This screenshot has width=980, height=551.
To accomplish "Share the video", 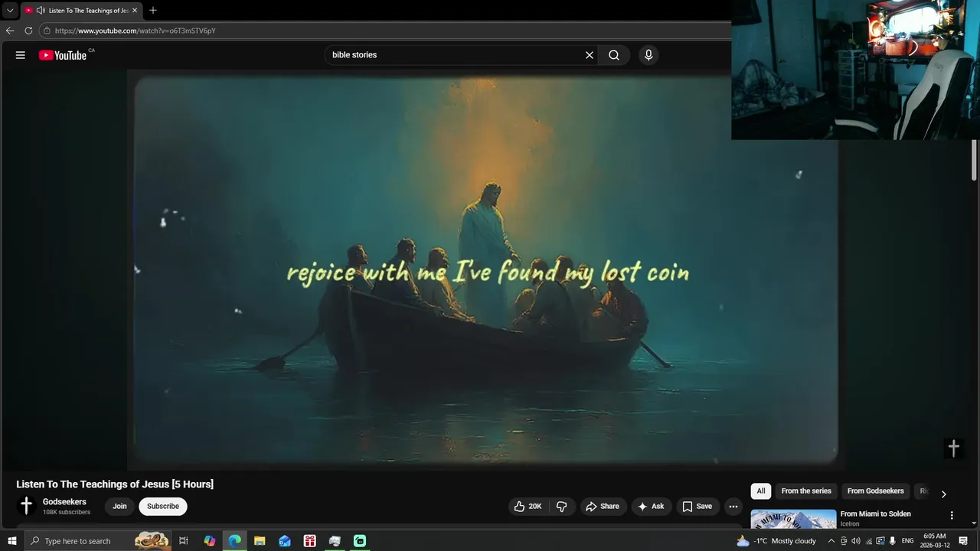I will [x=603, y=507].
